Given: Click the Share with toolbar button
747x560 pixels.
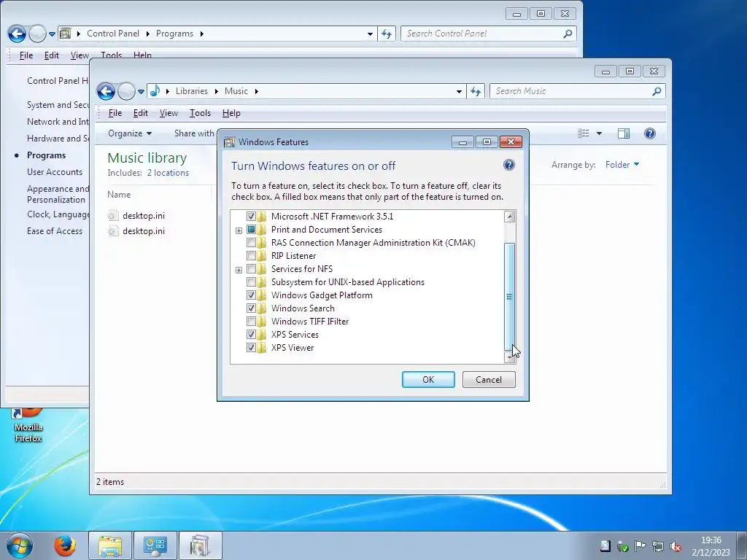Looking at the screenshot, I should click(x=194, y=133).
